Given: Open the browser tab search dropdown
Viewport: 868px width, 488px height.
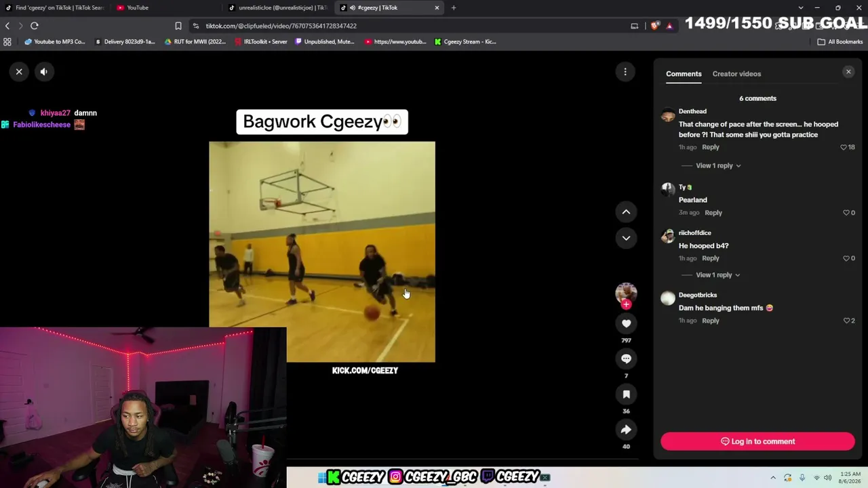Looking at the screenshot, I should tap(801, 7).
